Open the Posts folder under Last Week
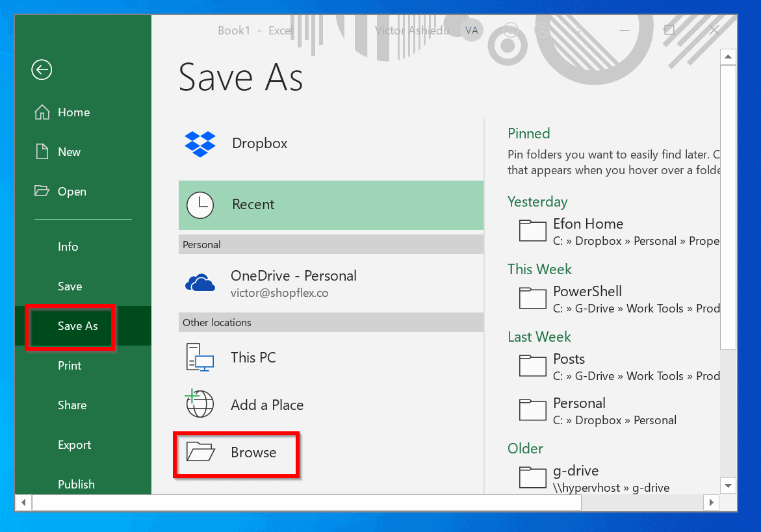The height and width of the screenshot is (532, 761). pos(532,366)
